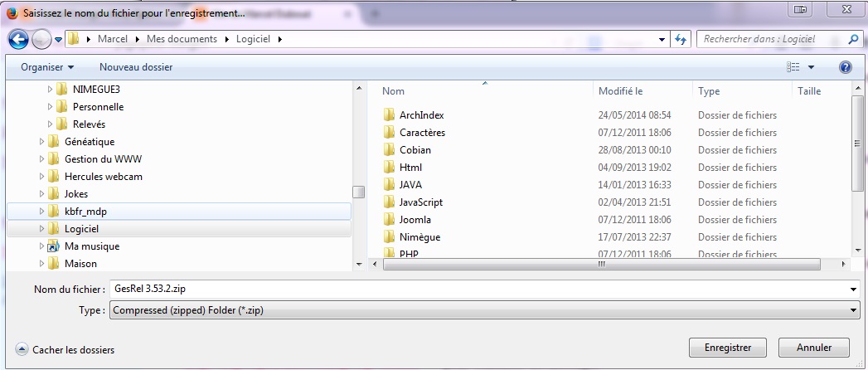Select the Cobian folder icon
This screenshot has height=370, width=868.
[x=389, y=150]
